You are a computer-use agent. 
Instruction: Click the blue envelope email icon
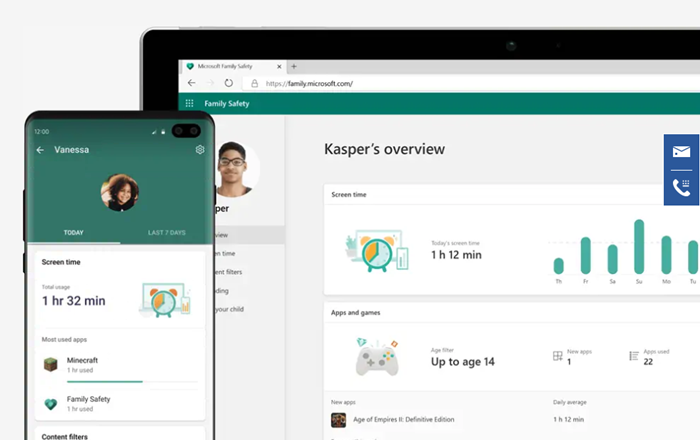click(681, 152)
